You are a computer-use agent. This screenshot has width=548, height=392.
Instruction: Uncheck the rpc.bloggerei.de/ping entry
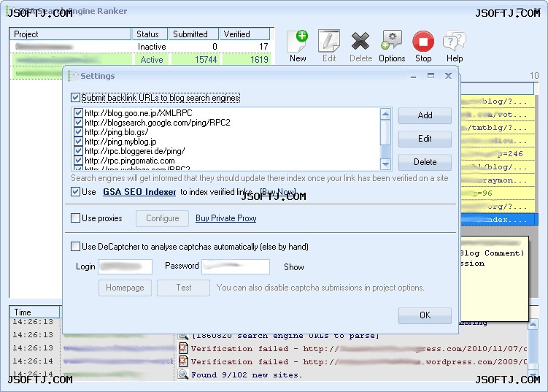click(78, 151)
